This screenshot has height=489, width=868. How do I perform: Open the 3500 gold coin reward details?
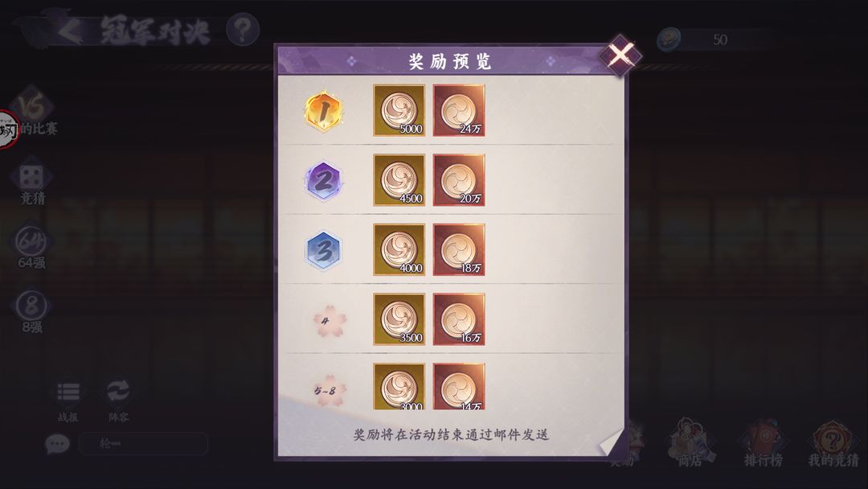(x=399, y=319)
